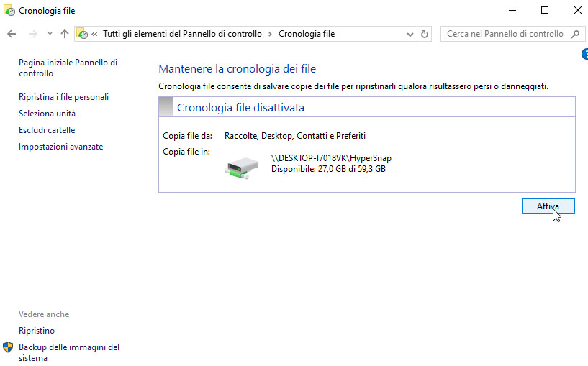Open help via the blue question icon
The image size is (588, 366).
[584, 55]
